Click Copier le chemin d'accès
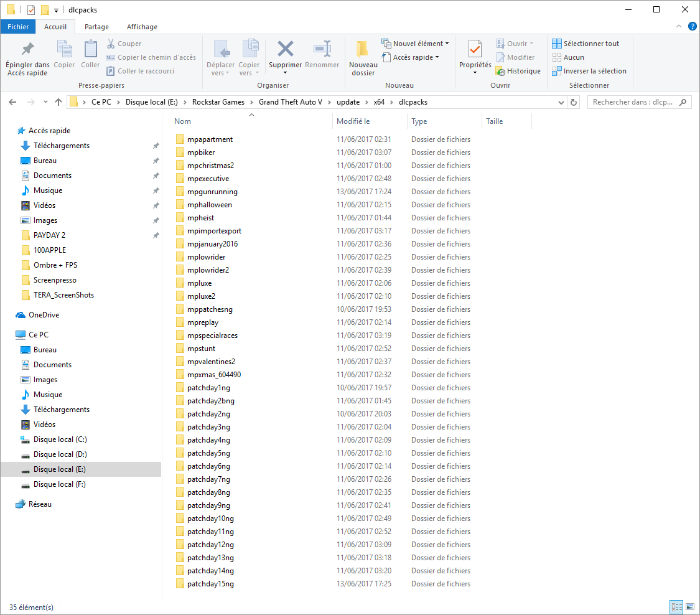700x615 pixels. [151, 57]
